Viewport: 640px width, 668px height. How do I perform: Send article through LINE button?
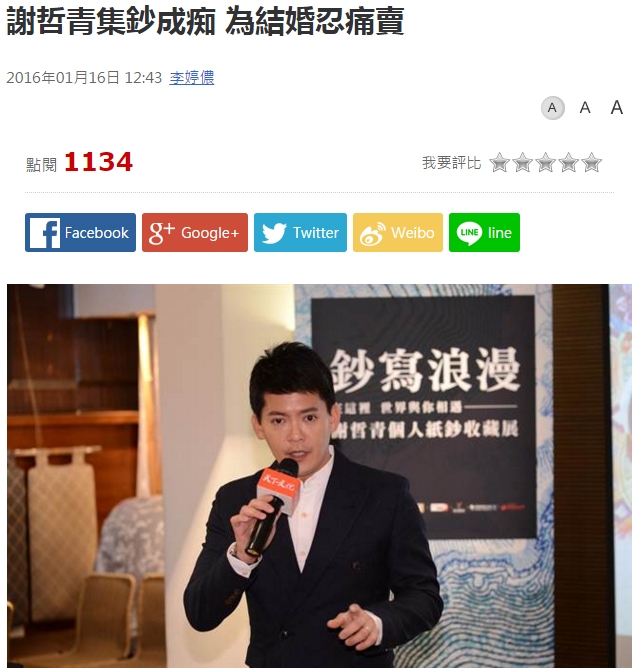(x=484, y=233)
